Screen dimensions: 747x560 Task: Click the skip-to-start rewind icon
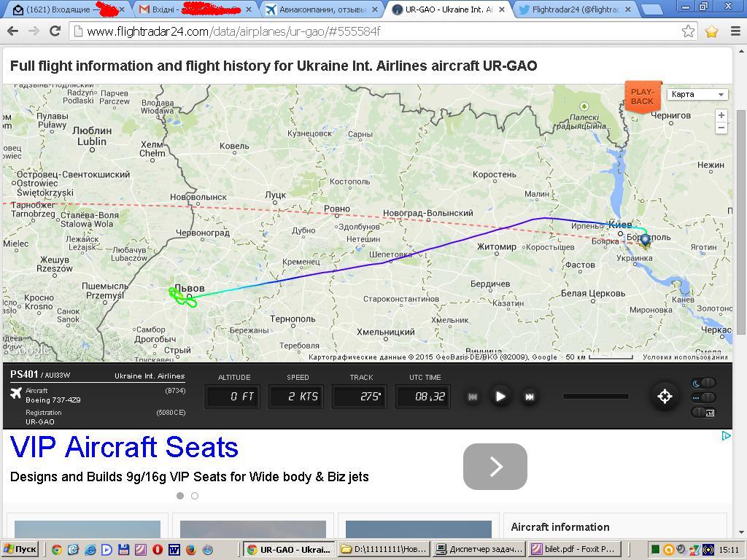click(x=473, y=397)
